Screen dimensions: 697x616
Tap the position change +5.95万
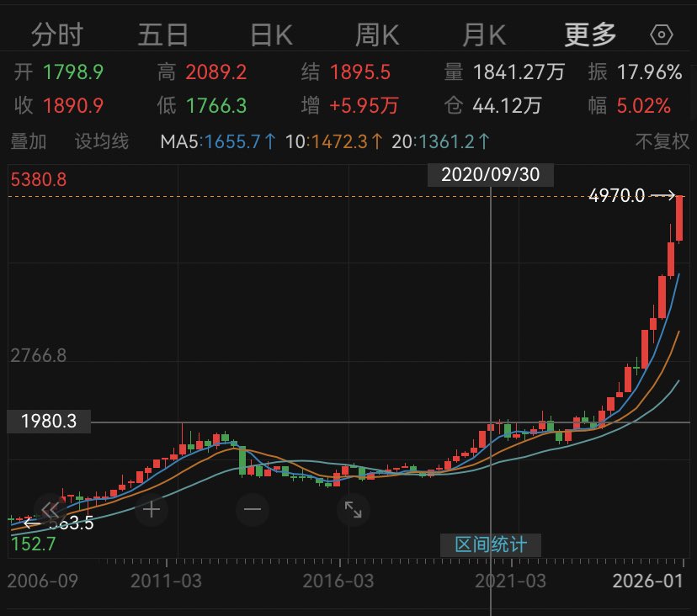(364, 106)
